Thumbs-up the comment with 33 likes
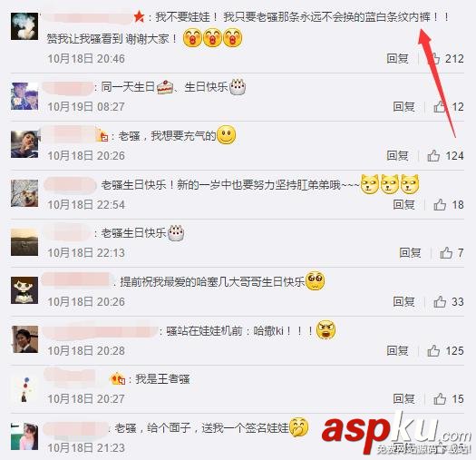The image size is (476, 460). point(440,302)
